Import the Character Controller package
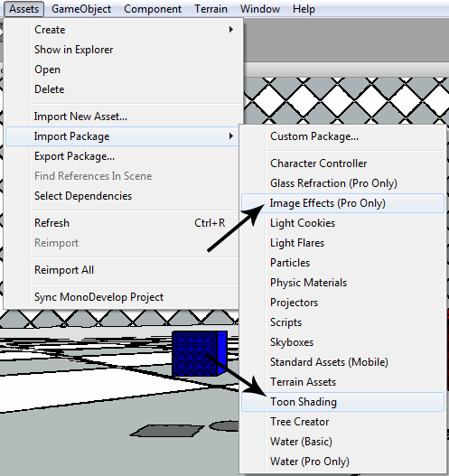Screen dimensions: 449x476 point(342,163)
